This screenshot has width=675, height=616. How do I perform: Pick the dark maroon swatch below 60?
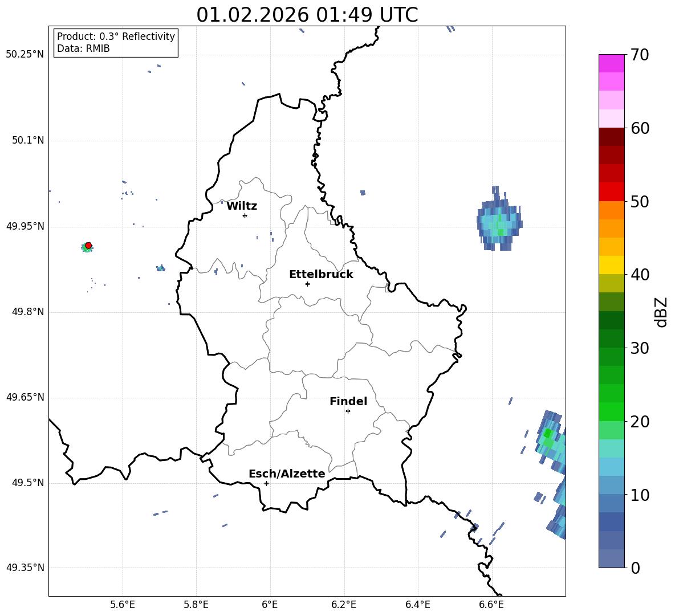(611, 137)
